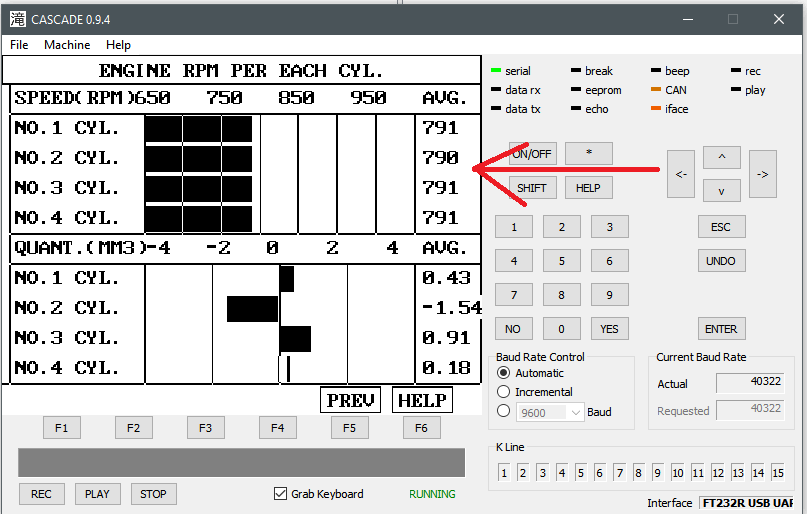Toggle K Line pin 15 box

(x=778, y=473)
